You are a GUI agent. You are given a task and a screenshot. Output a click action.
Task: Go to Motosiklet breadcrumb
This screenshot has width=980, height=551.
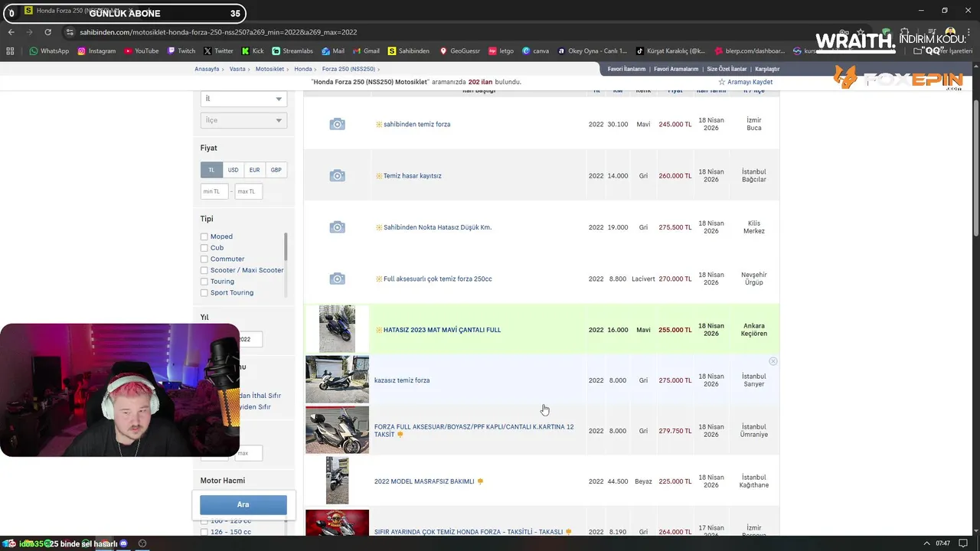269,69
